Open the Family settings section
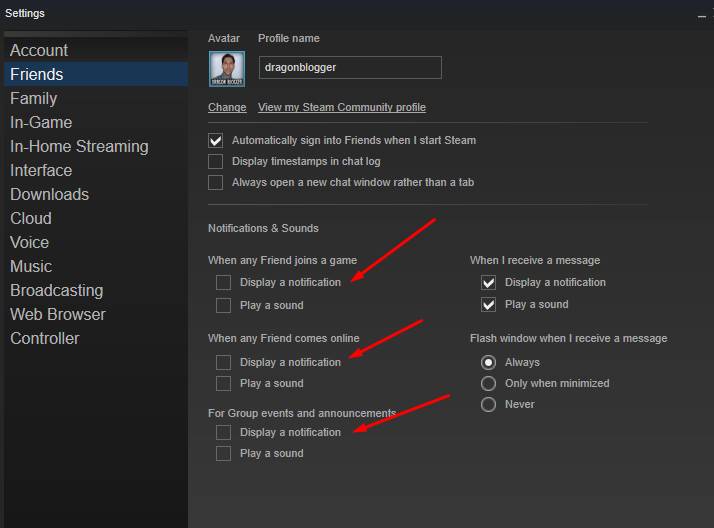This screenshot has width=714, height=528. [x=96, y=98]
